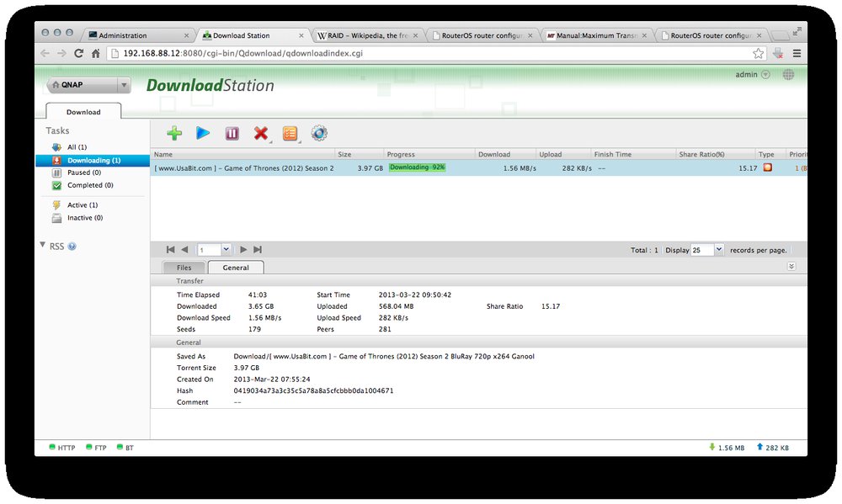
Task: Close the Download Station browser tab
Action: 301,35
